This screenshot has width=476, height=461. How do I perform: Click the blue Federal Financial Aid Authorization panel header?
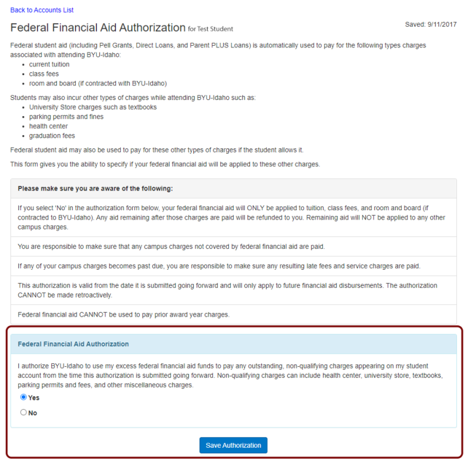click(x=73, y=344)
